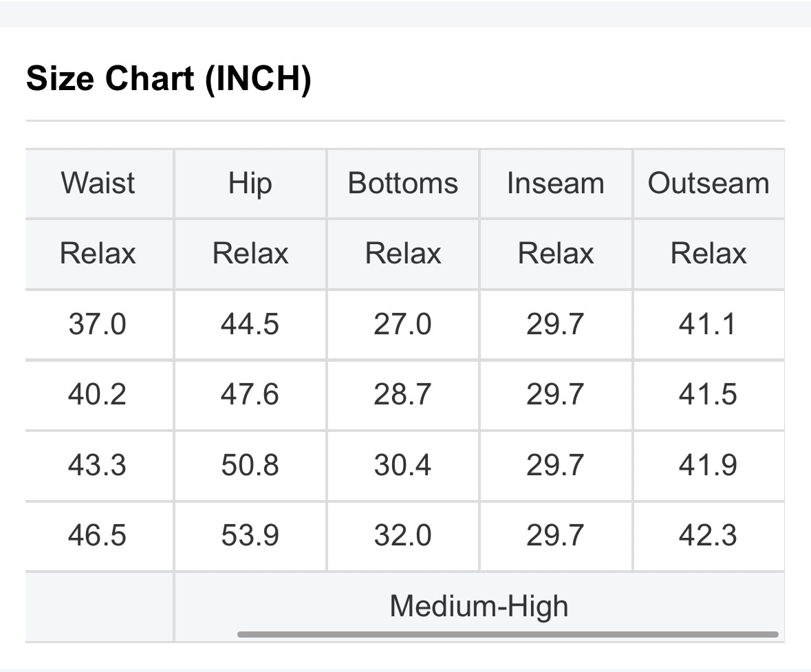Click waist value 43.3
The height and width of the screenshot is (672, 811).
pyautogui.click(x=98, y=464)
